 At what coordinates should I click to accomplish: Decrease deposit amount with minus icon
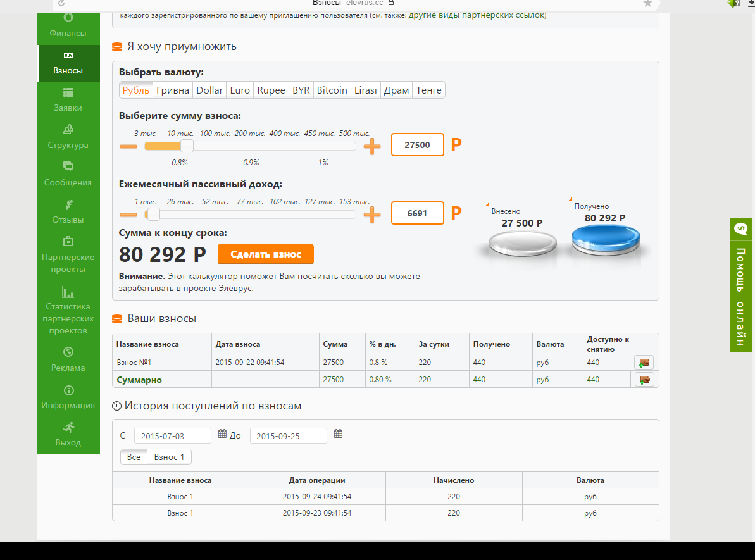click(128, 146)
